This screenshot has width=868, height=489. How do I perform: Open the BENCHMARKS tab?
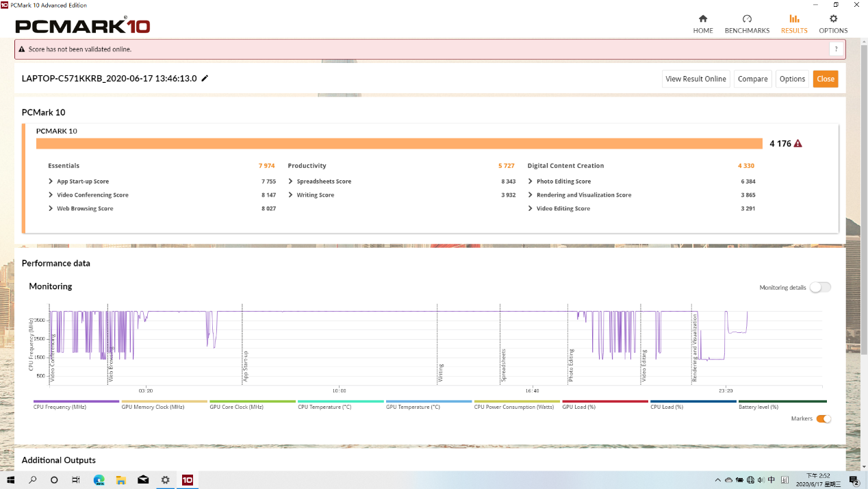747,24
